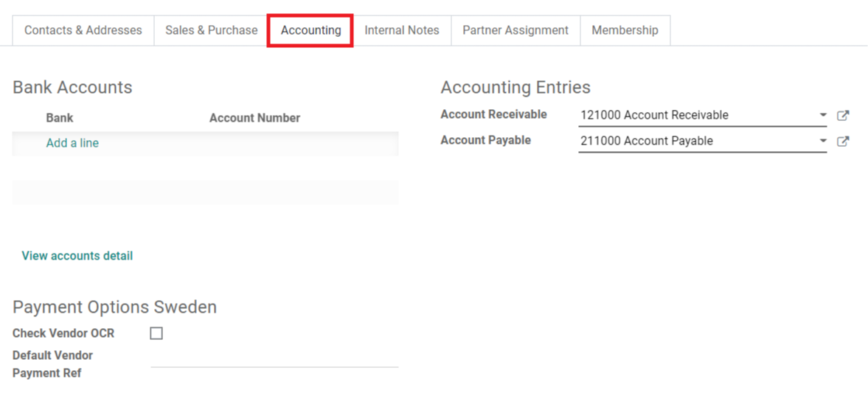Click the bold Account Payable field label

[485, 140]
